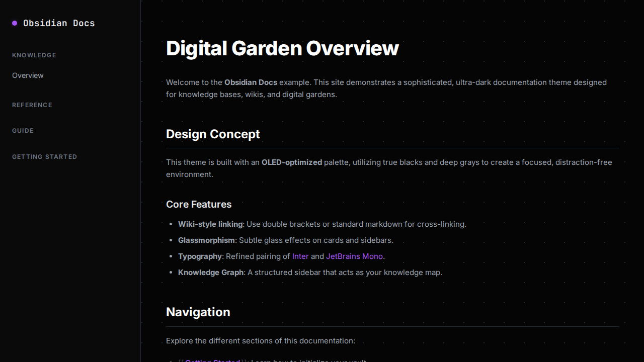The height and width of the screenshot is (362, 644).
Task: Expand the Knowledge sidebar section
Action: tap(34, 55)
